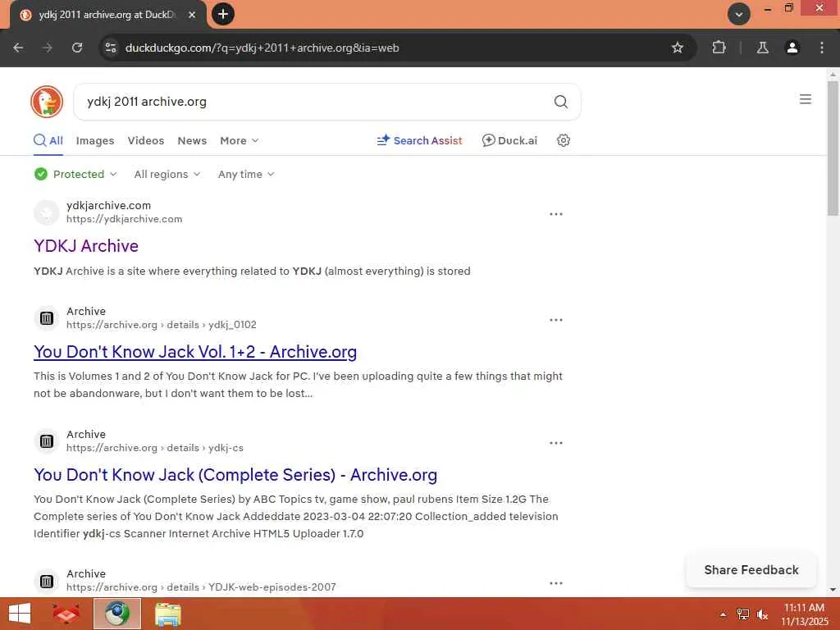Reload the current page
The image size is (840, 630).
77,48
